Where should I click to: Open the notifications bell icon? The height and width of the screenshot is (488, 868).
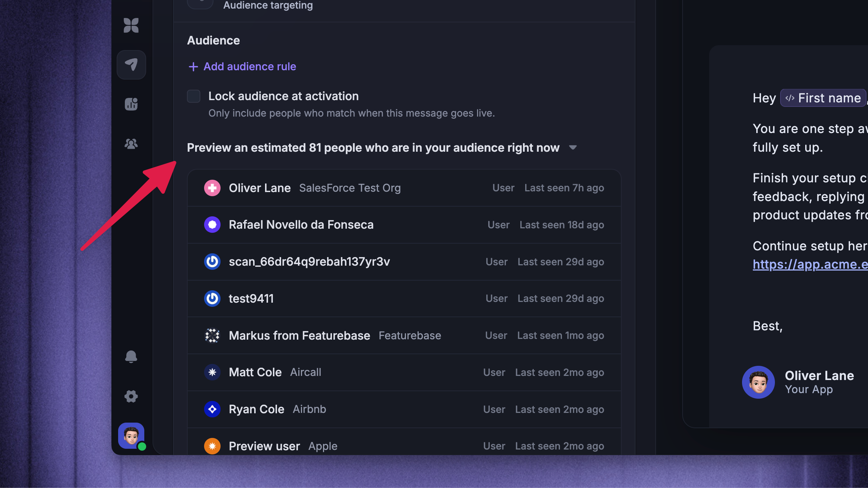[131, 357]
